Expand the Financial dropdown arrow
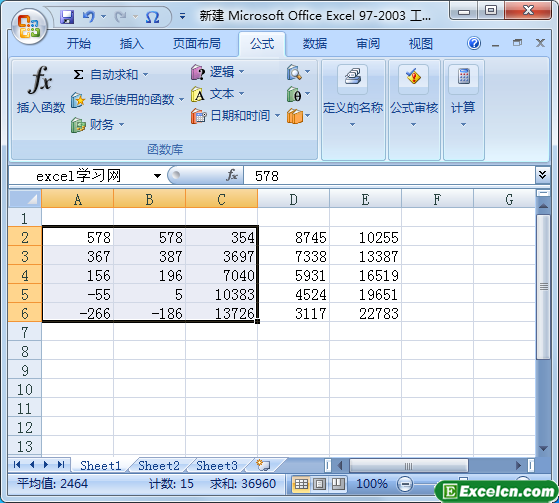Screen dimensions: 559x503 pyautogui.click(x=122, y=125)
